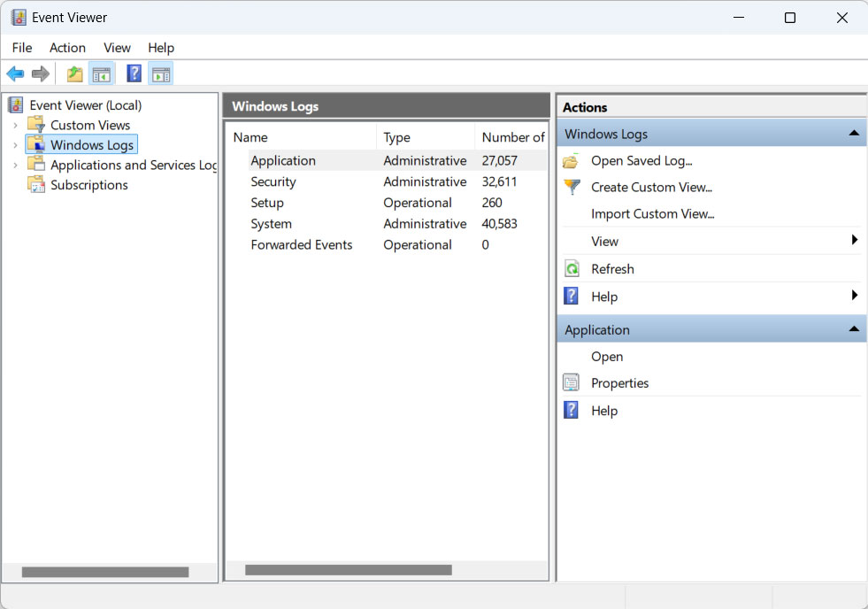868x609 pixels.
Task: Expand the Applications and Services Logs node
Action: 17,165
